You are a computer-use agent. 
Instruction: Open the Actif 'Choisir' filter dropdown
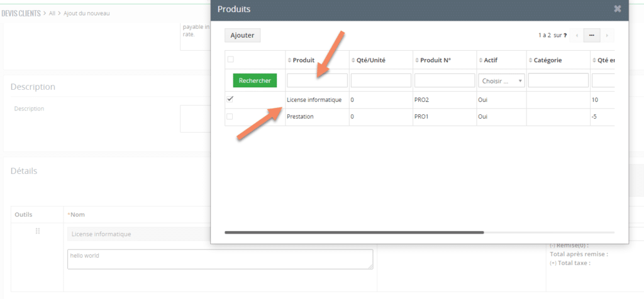click(x=502, y=80)
